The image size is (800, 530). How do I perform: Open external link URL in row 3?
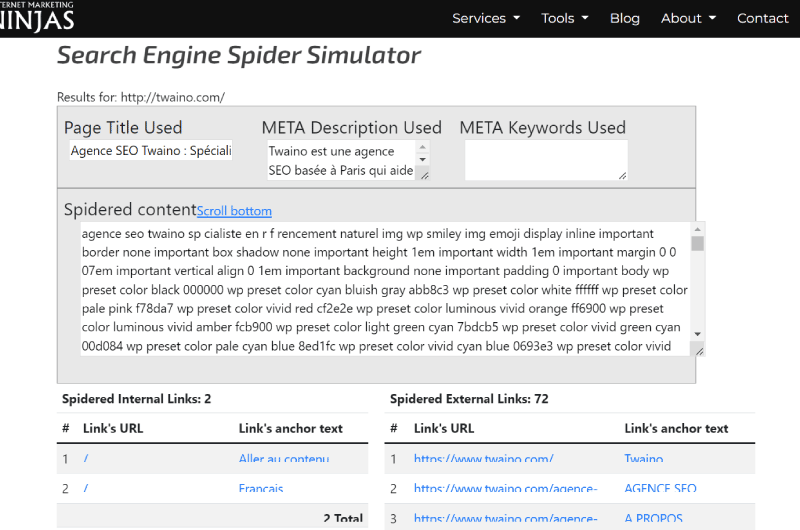coord(506,518)
